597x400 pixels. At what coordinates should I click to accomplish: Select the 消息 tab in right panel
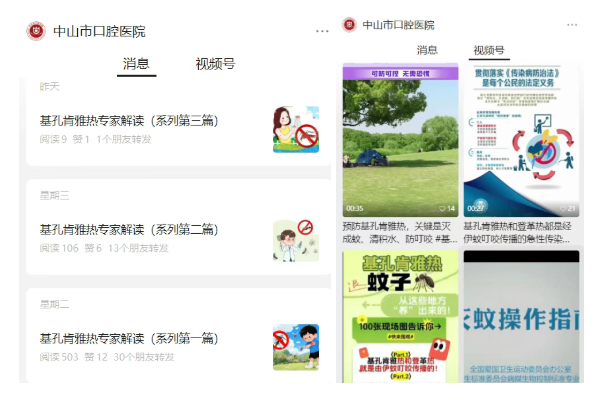pos(427,50)
